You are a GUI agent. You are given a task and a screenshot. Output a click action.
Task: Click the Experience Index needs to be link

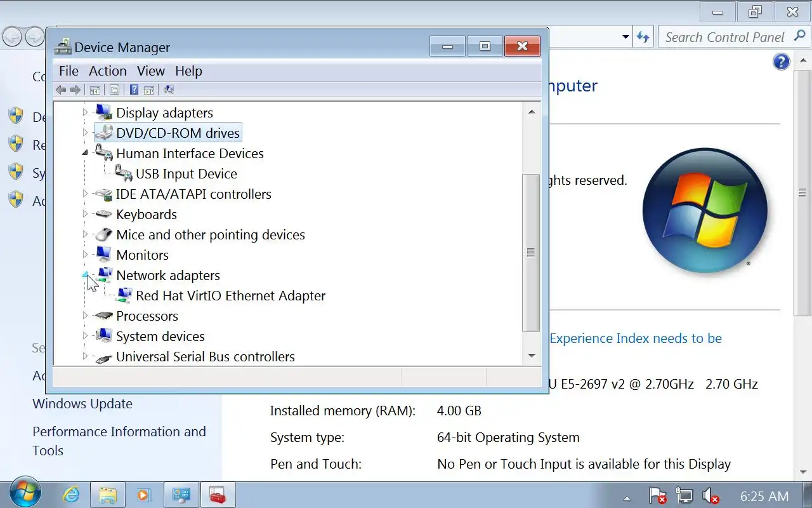pos(636,338)
